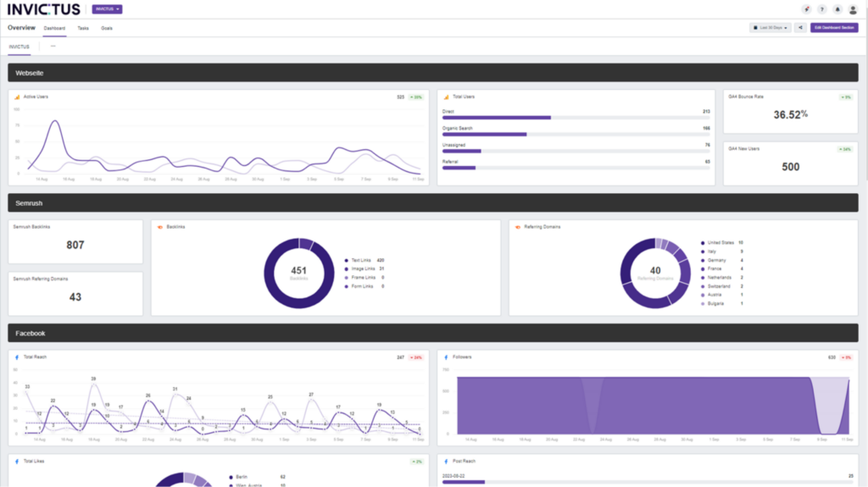
Task: Click the Semrush icon beside Referring Domains
Action: coord(518,227)
